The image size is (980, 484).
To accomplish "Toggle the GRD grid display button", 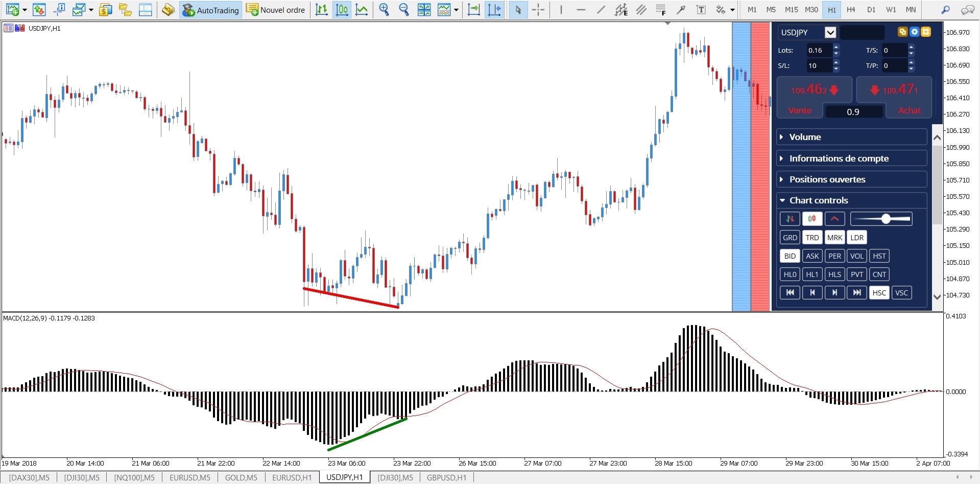I will coord(790,237).
